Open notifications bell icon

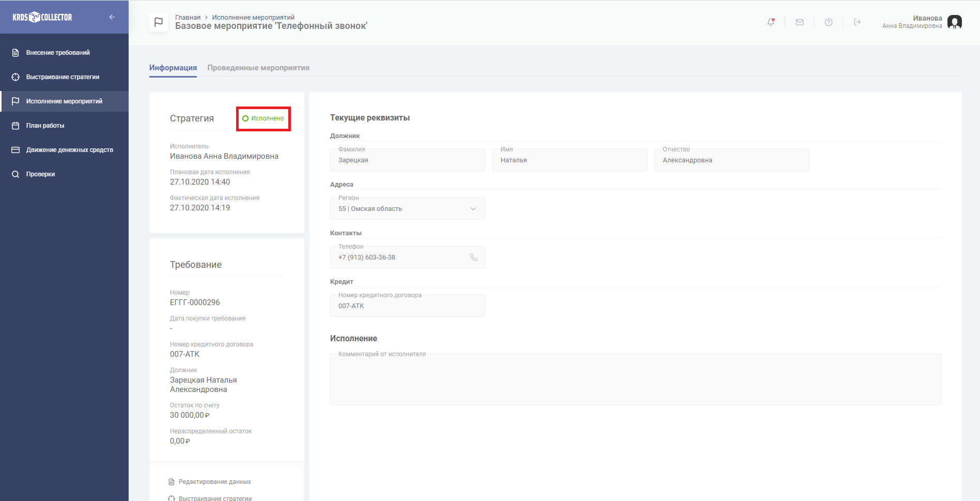tap(771, 22)
